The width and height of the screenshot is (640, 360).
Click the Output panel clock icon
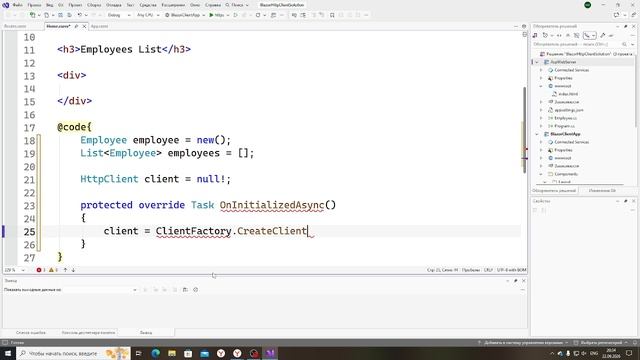(x=196, y=289)
